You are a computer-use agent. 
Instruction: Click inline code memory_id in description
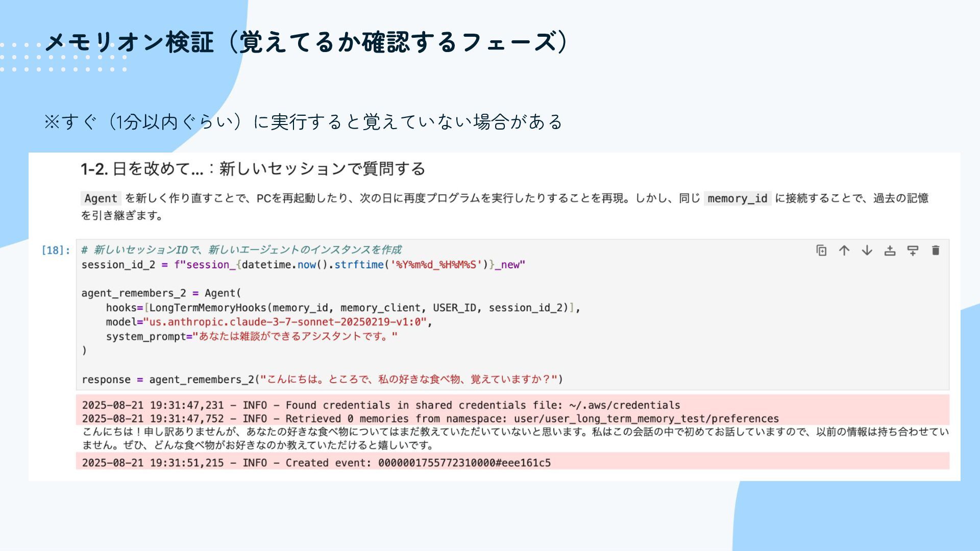click(x=737, y=198)
